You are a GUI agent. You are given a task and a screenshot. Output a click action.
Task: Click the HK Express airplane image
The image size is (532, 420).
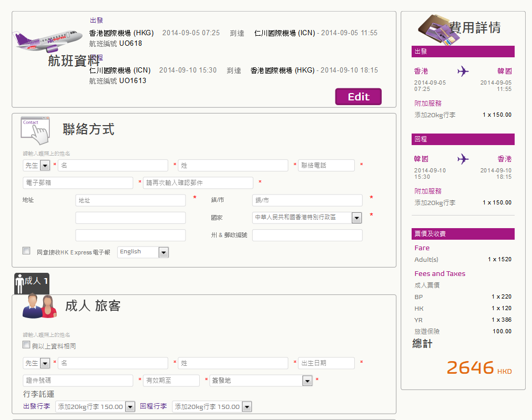click(x=48, y=39)
